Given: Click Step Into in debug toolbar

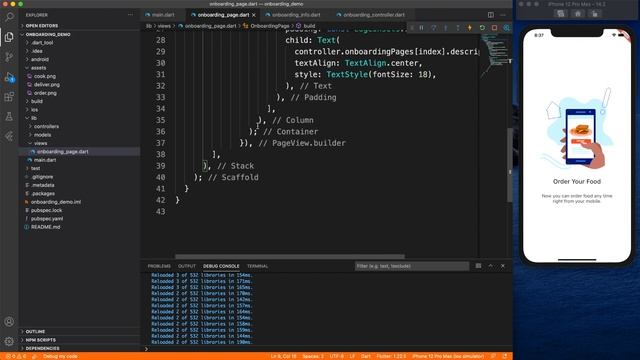Looking at the screenshot, I should pos(446,28).
